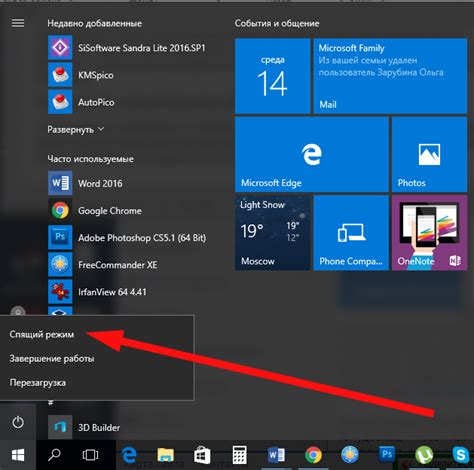Open the Photos tile

coord(429,154)
